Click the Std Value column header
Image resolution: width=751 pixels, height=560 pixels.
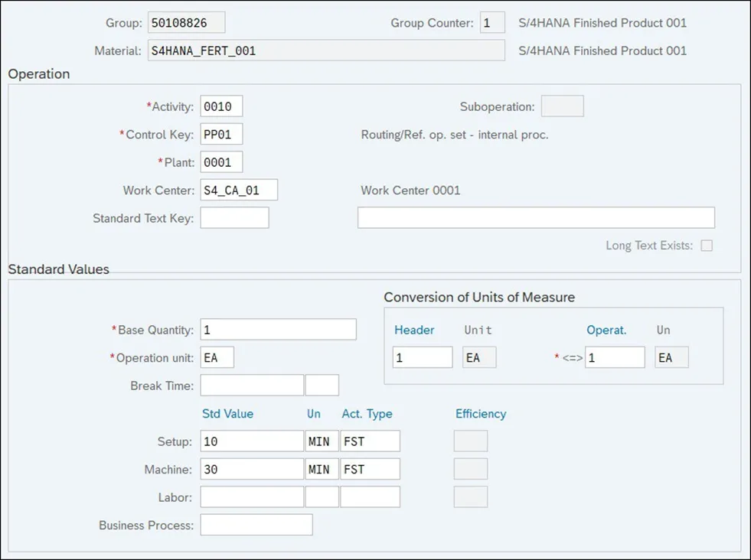(227, 414)
